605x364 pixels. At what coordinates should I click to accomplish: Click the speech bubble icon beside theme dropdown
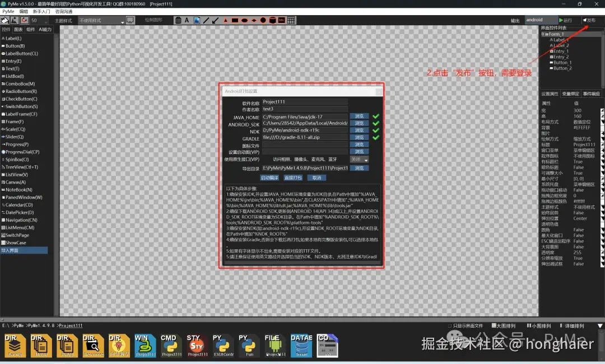point(130,20)
